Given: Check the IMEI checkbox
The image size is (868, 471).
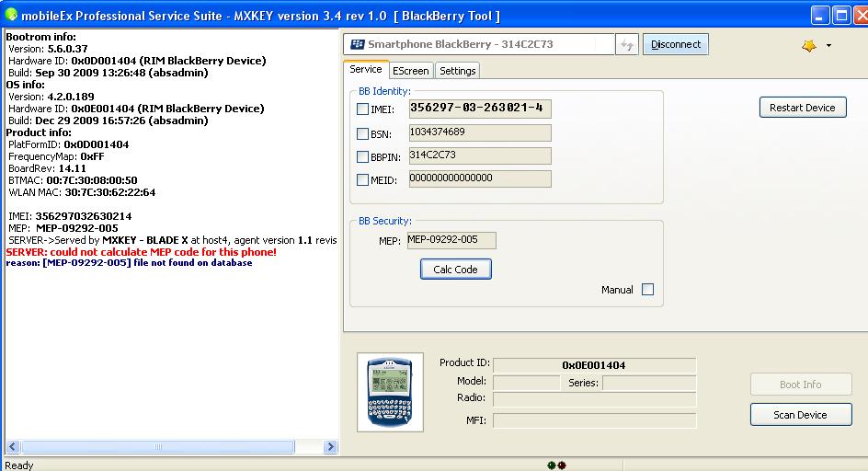Looking at the screenshot, I should coord(362,109).
